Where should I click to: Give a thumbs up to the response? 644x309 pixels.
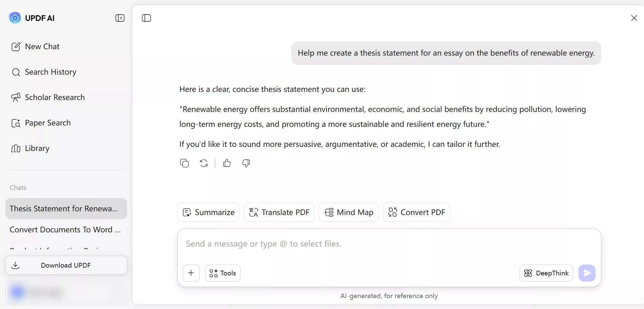tap(227, 163)
